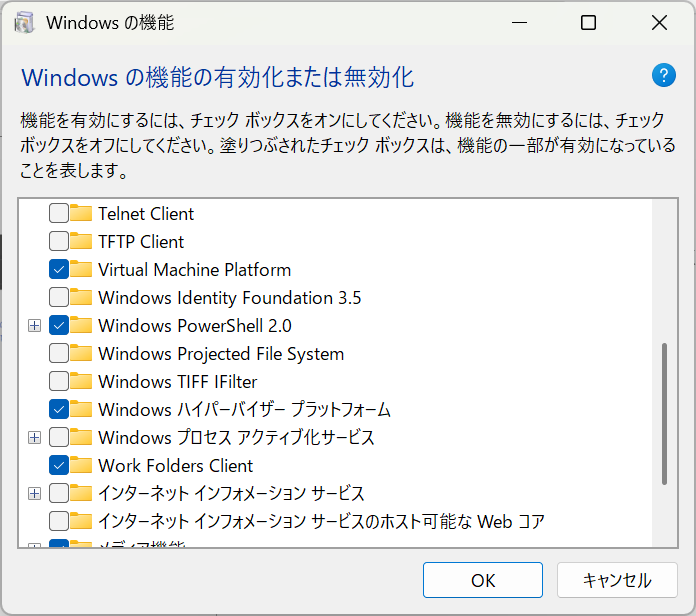The image size is (696, 616).
Task: Click the folder icon beside Windows TIFF IFilter
Action: click(x=81, y=381)
